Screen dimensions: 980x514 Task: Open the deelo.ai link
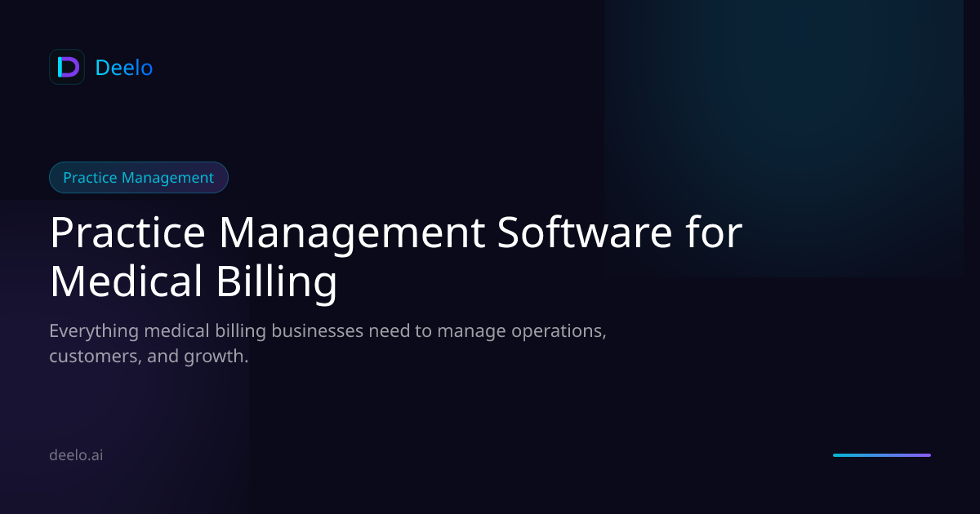(x=76, y=455)
